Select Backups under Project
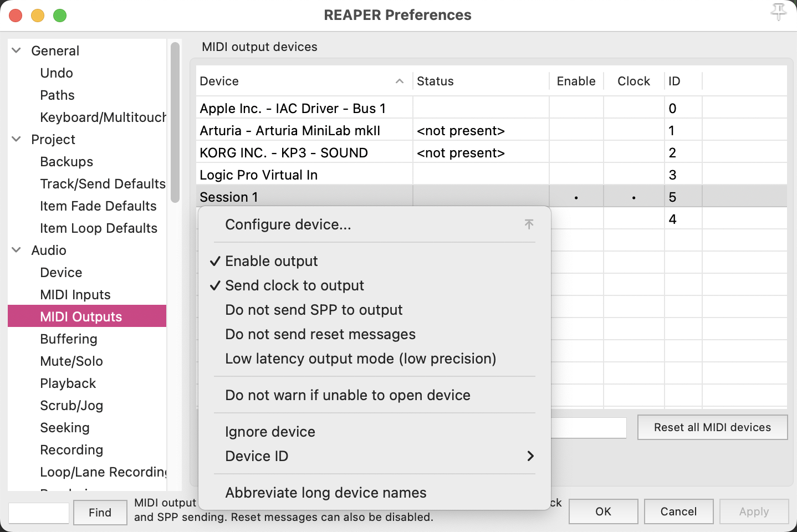This screenshot has width=797, height=532. click(67, 161)
